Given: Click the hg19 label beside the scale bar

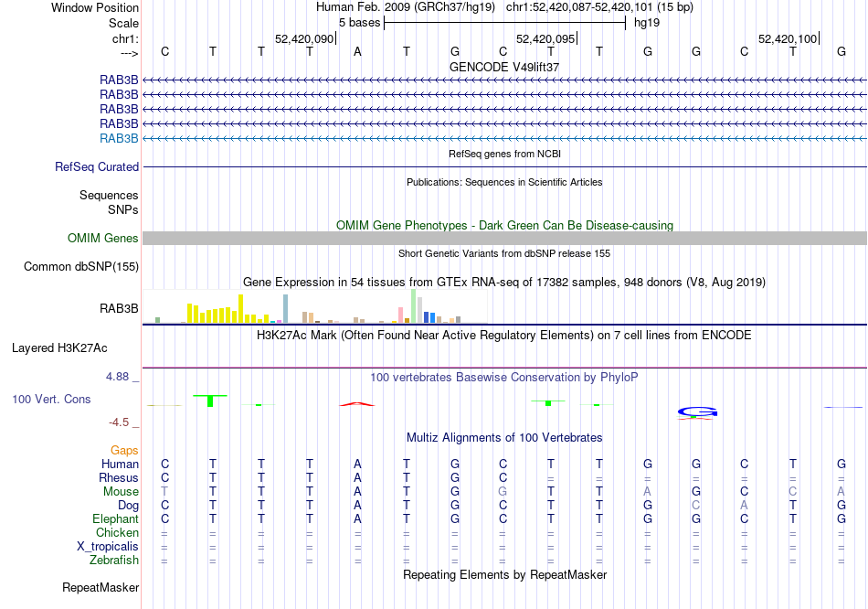Looking at the screenshot, I should [x=647, y=23].
